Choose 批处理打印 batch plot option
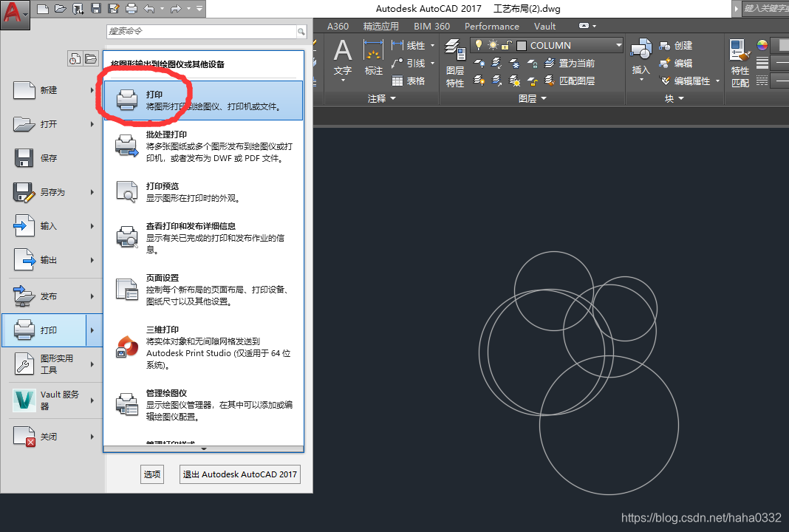The width and height of the screenshot is (789, 532). click(x=203, y=146)
